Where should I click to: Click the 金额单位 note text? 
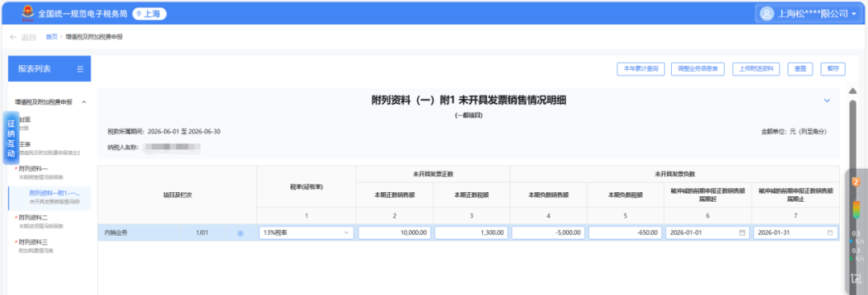click(793, 132)
